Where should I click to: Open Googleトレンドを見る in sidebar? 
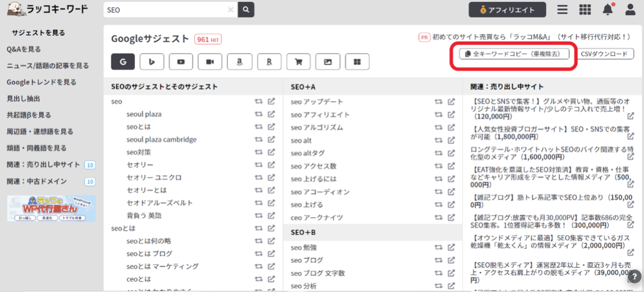[41, 82]
